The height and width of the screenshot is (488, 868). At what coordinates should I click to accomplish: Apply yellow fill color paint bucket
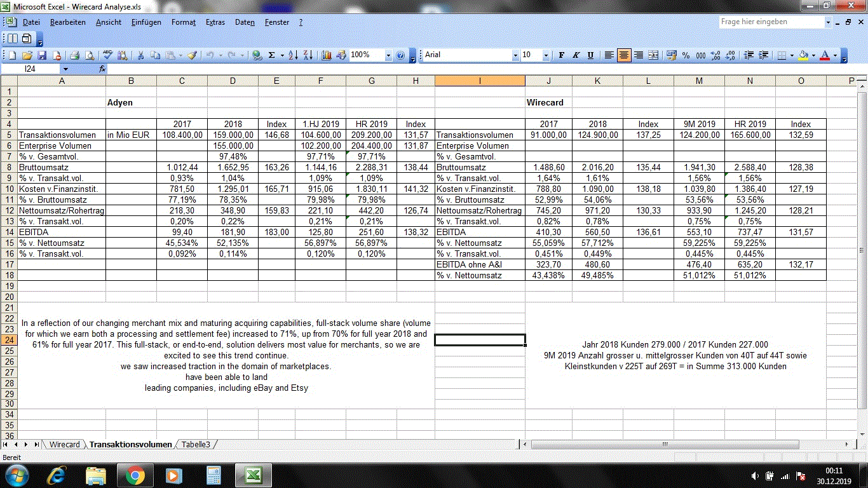803,55
